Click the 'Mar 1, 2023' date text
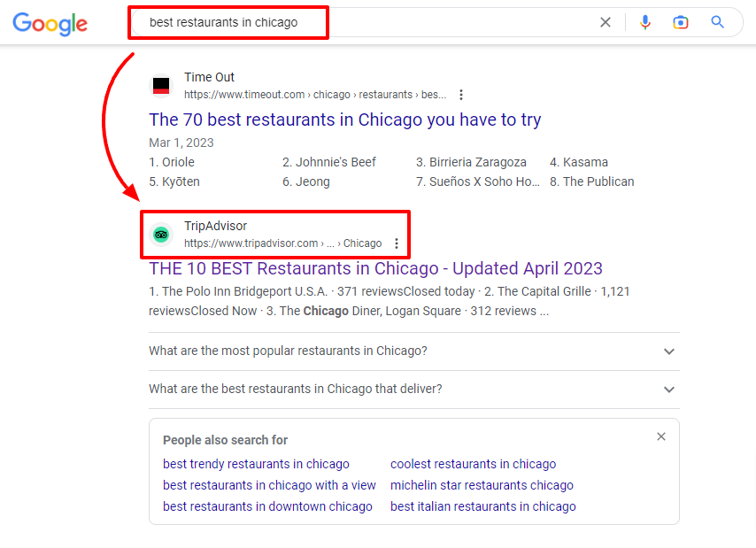The width and height of the screenshot is (756, 548). 181,143
